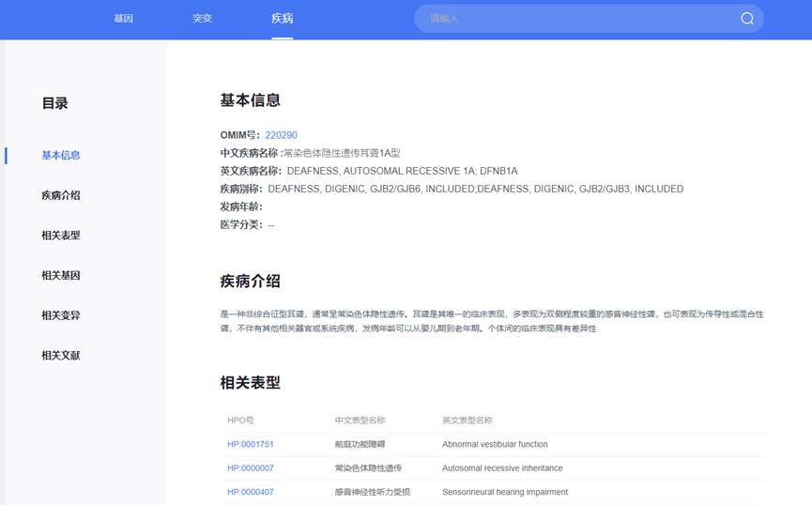Click English name DEAFNESS, AUTOSOMAL RECESSIVE 1A
The width and height of the screenshot is (812, 505).
[x=403, y=171]
